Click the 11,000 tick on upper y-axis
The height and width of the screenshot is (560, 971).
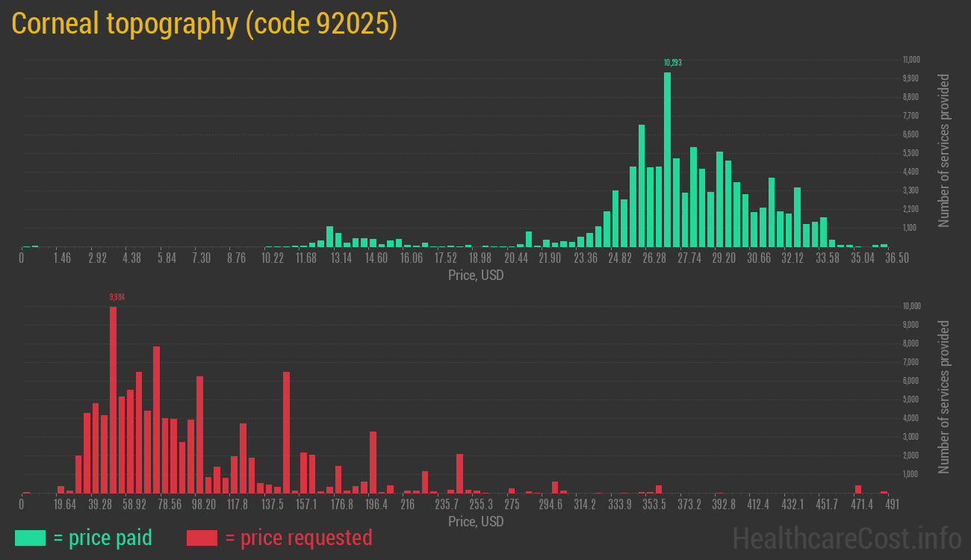910,60
